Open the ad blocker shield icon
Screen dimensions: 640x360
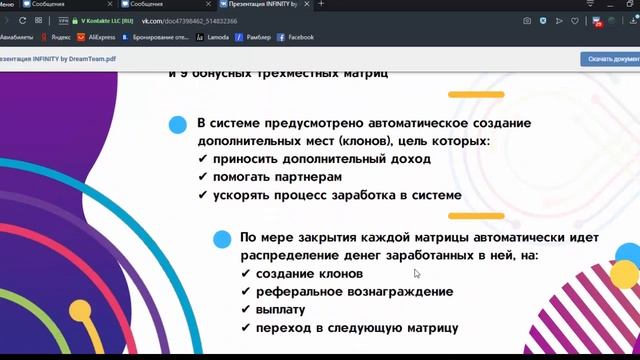coord(543,21)
